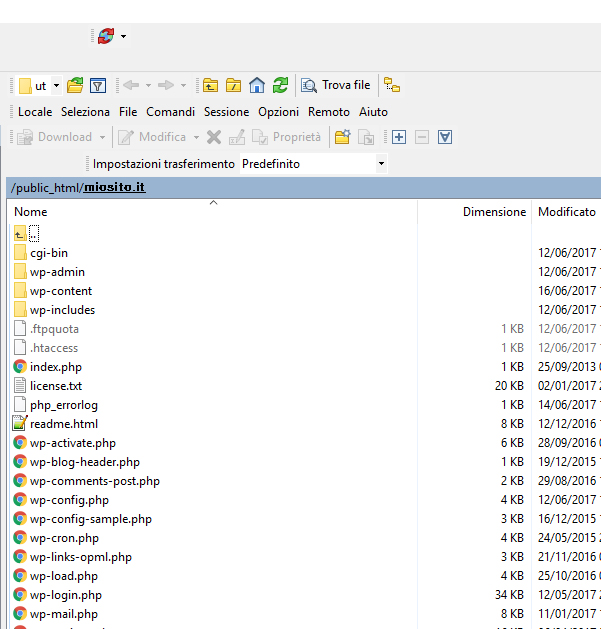
Task: Click the rename icon
Action: point(237,137)
